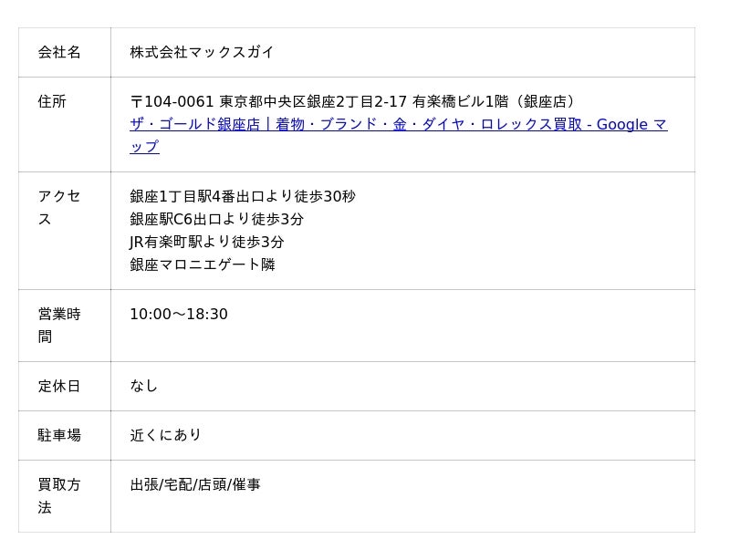Screen dimensions: 730x560
Task: Click the ップ wrapped end of map link
Action: (x=144, y=147)
